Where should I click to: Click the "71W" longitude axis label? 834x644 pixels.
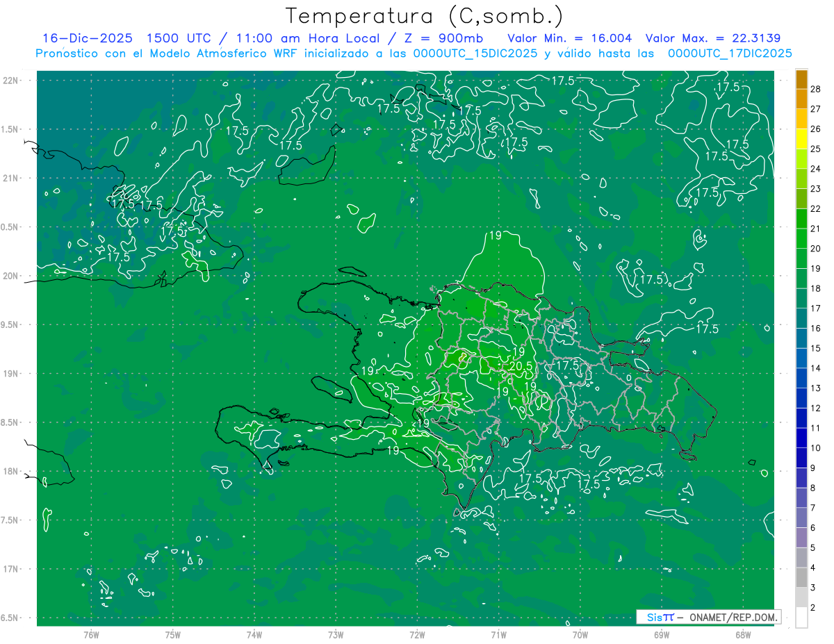tap(498, 635)
